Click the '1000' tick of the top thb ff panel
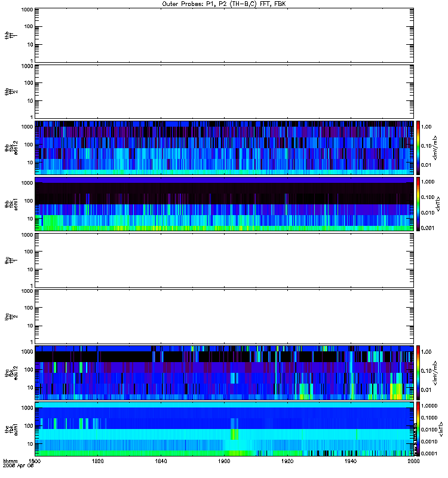Screen dimensions: 448x478 (x=27, y=10)
